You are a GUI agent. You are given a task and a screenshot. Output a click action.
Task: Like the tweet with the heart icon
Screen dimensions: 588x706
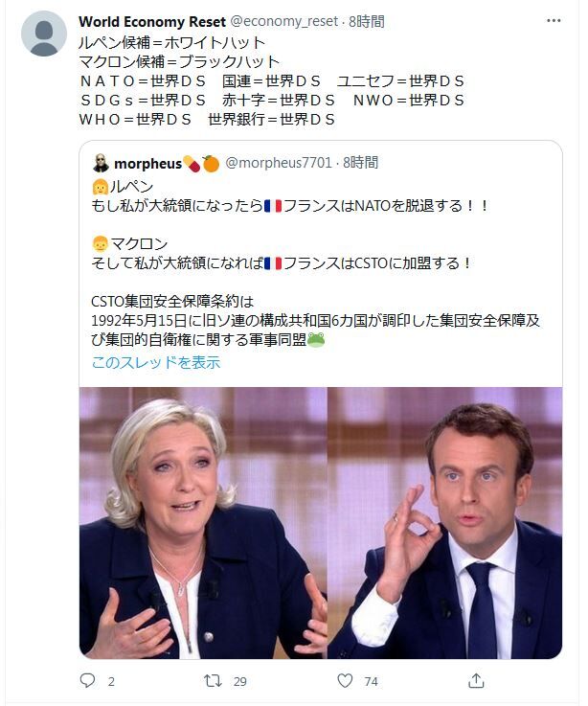[345, 680]
